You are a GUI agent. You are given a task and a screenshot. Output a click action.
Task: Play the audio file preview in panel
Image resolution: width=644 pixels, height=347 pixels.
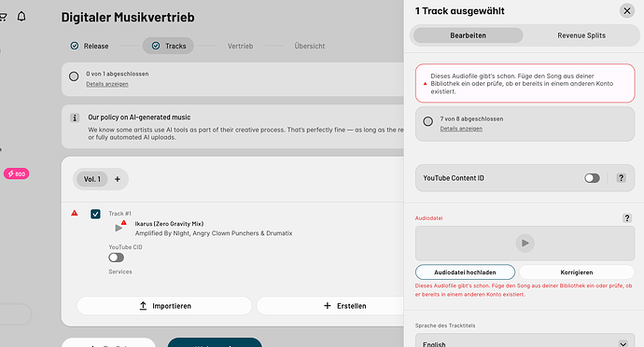coord(525,243)
